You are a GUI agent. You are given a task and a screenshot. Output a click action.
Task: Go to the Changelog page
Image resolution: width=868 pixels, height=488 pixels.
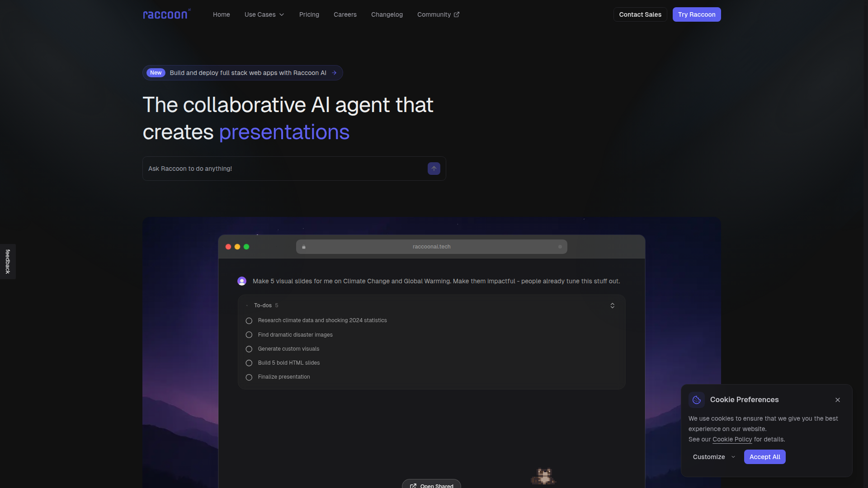pos(387,14)
